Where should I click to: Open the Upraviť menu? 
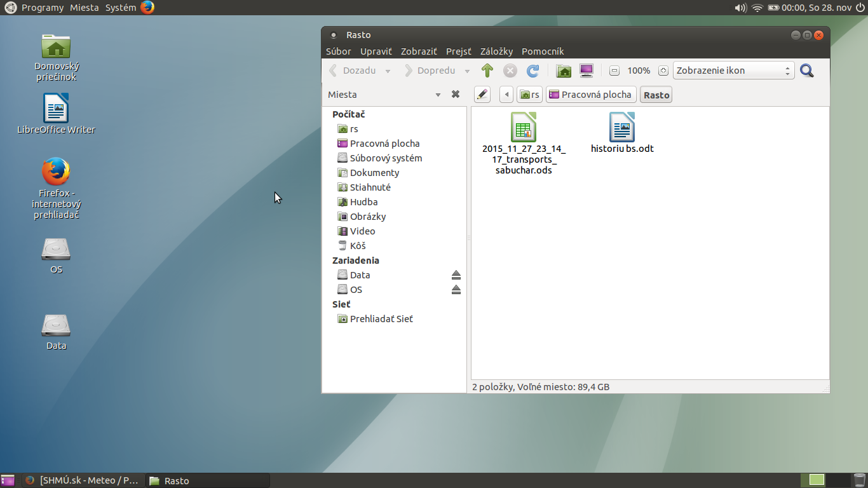coord(376,51)
